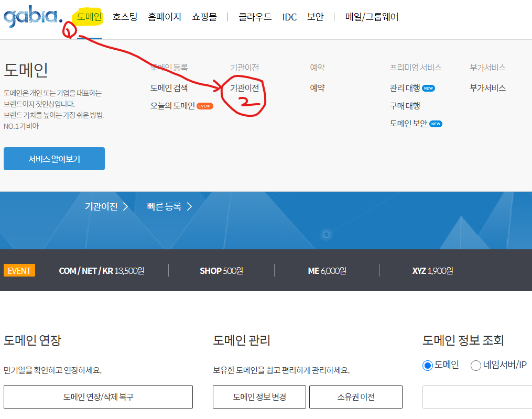The width and height of the screenshot is (532, 419).
Task: Click 빠른 등록 link in banner
Action: [164, 206]
